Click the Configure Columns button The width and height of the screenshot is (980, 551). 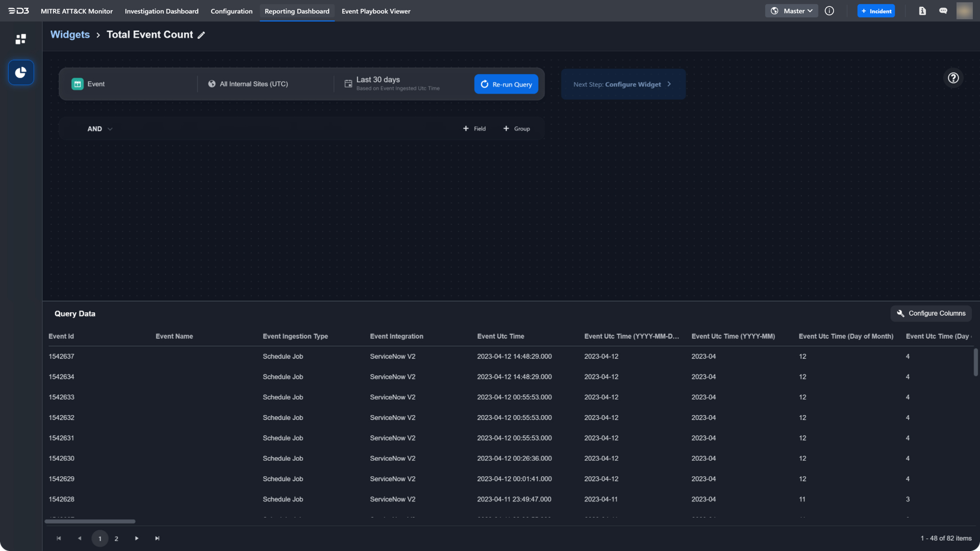pos(931,313)
